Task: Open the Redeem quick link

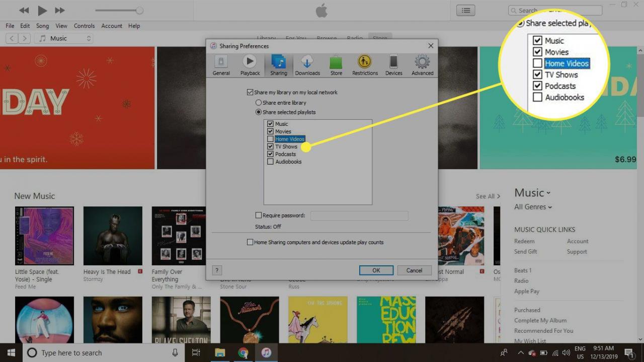Action: (x=524, y=241)
